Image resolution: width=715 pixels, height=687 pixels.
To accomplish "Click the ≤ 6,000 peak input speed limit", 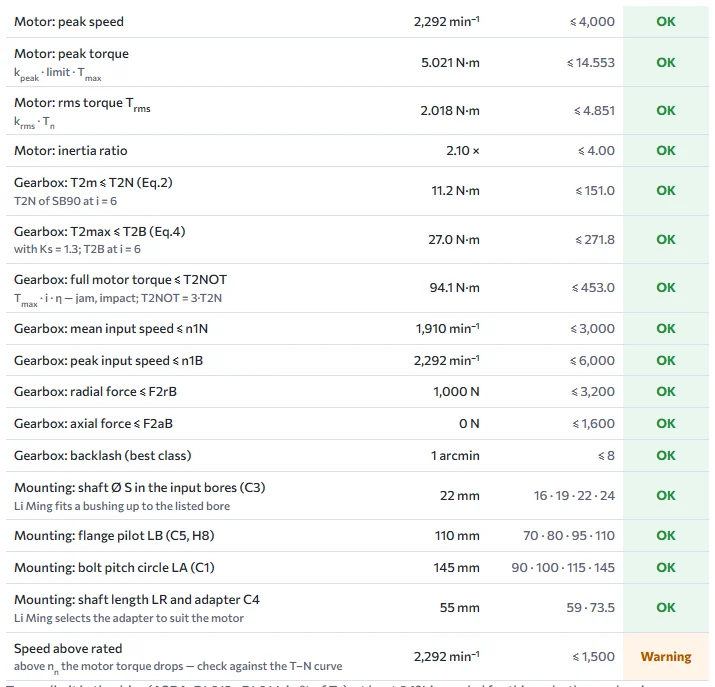I will tap(592, 361).
